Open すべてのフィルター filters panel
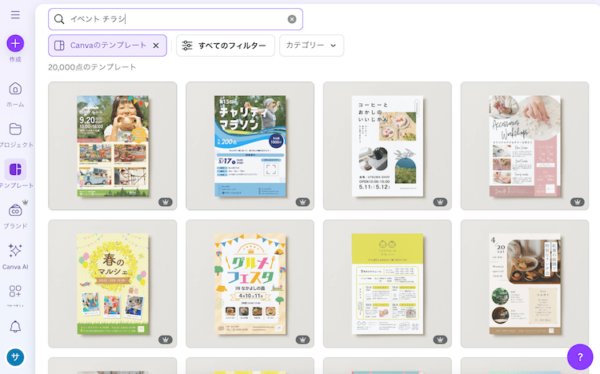The image size is (600, 374). tap(225, 46)
